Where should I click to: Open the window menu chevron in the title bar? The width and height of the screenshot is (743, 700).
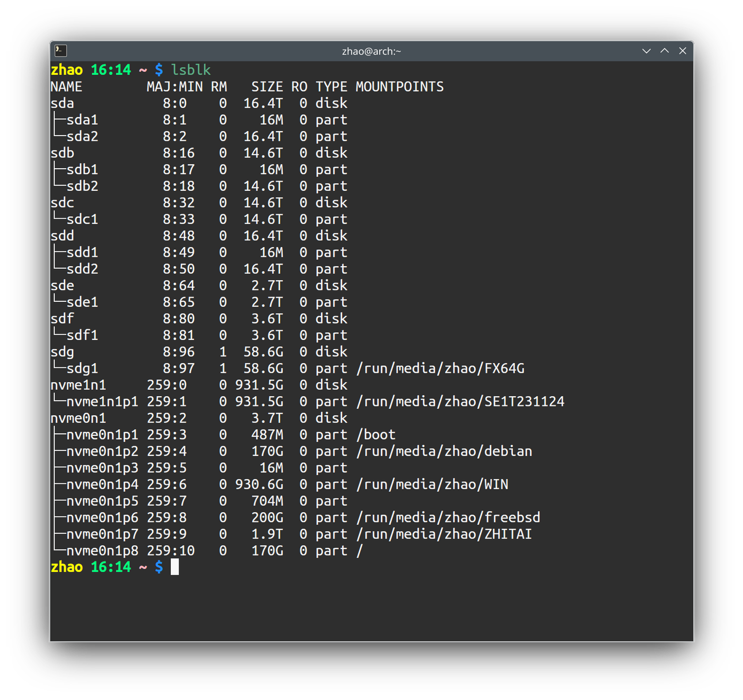[x=647, y=51]
